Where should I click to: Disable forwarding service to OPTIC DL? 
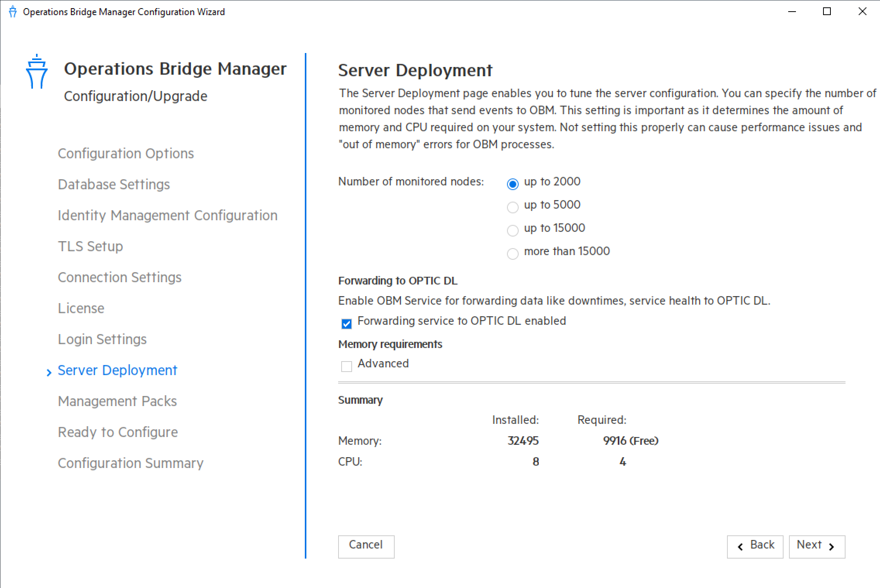[x=346, y=324]
